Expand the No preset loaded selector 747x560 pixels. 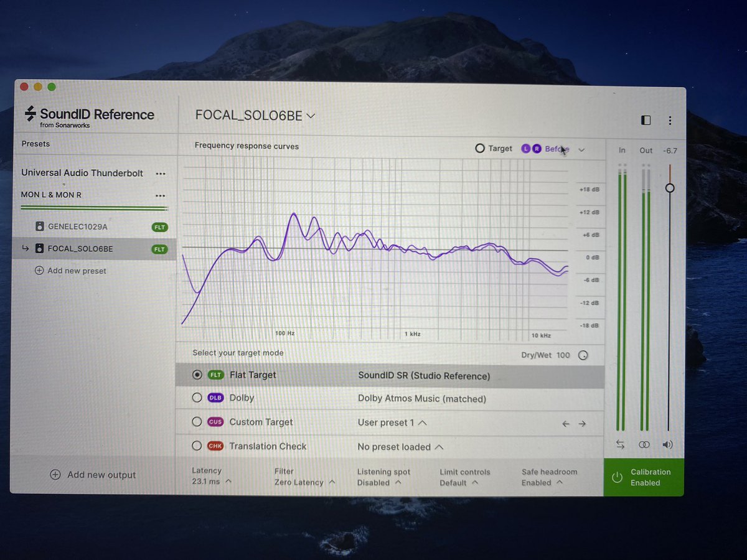coord(400,447)
